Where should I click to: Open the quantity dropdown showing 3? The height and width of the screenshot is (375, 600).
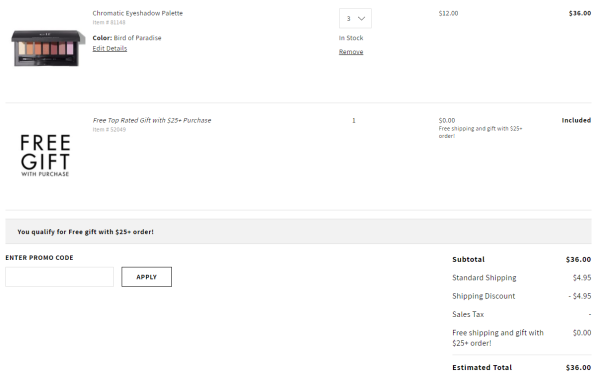(x=355, y=18)
